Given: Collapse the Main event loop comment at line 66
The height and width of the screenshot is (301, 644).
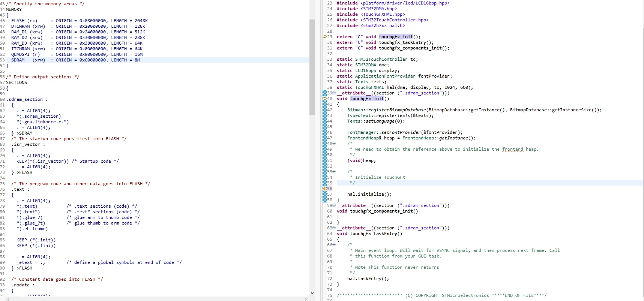Looking at the screenshot, I should coord(334,245).
